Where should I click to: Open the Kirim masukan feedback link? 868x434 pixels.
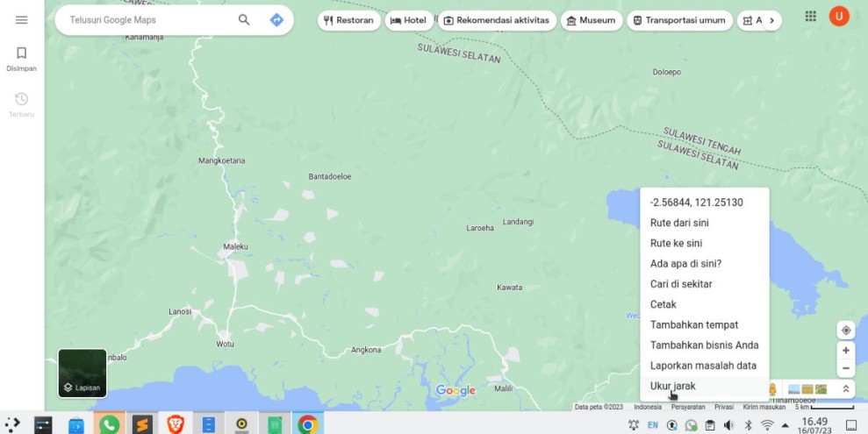point(764,407)
